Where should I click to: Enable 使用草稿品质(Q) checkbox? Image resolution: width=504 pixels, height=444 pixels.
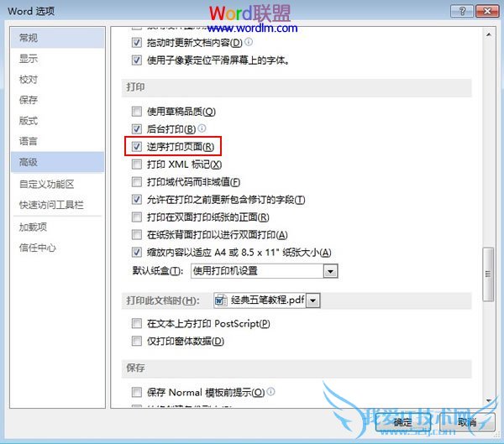pyautogui.click(x=137, y=112)
